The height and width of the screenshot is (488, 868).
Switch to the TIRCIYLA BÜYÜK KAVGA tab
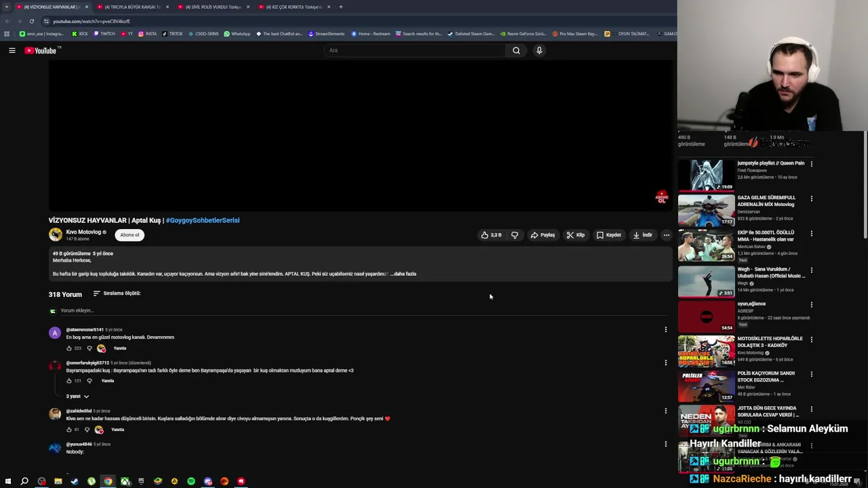[132, 7]
